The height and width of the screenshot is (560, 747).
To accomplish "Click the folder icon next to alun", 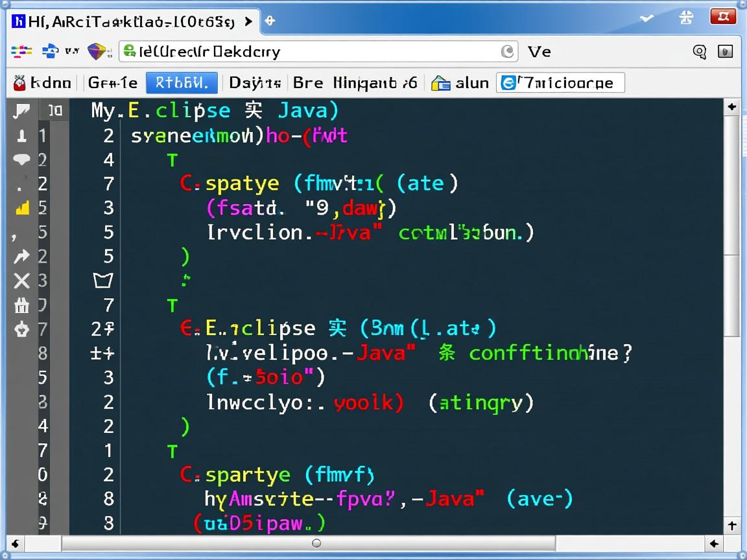I will click(441, 83).
